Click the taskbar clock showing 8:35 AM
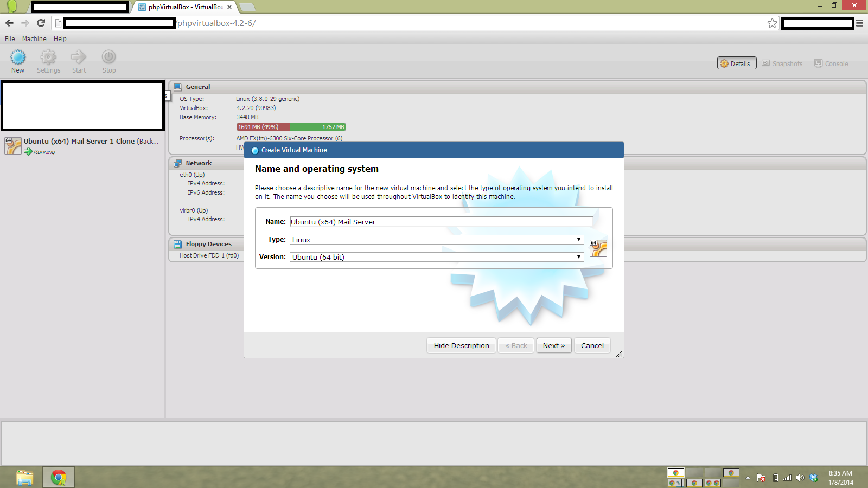Screen dimensions: 868x488 (840, 478)
